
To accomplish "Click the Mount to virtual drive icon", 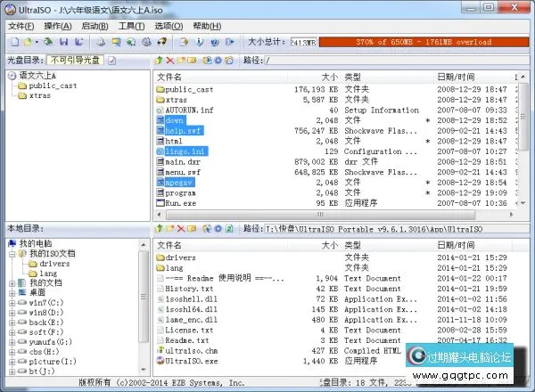I will point(131,42).
